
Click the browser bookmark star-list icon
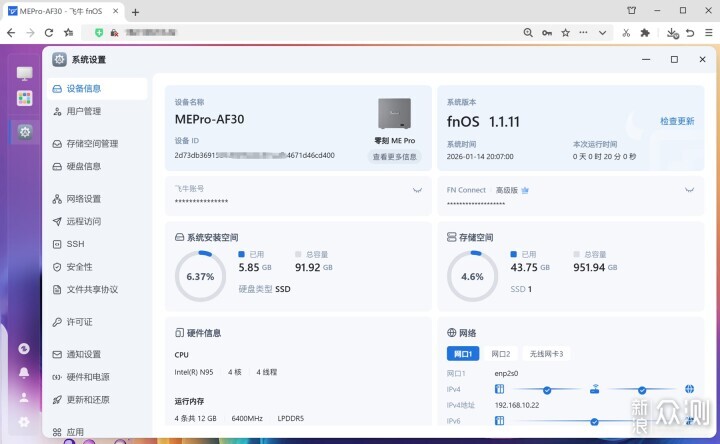[x=68, y=33]
